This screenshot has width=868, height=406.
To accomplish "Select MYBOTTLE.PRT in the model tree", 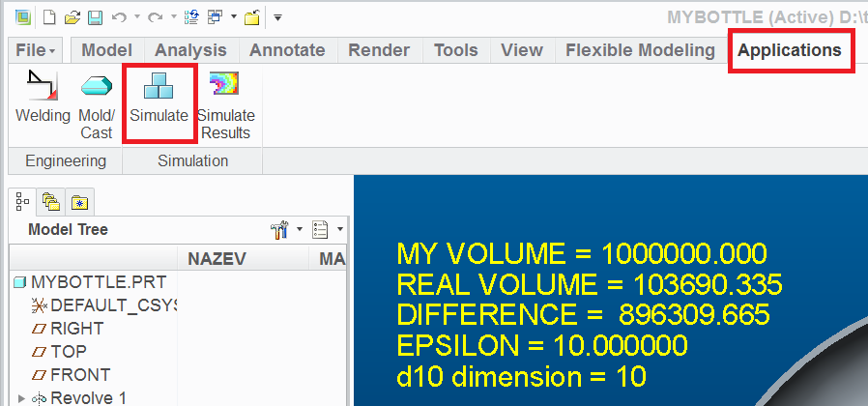I will click(99, 282).
